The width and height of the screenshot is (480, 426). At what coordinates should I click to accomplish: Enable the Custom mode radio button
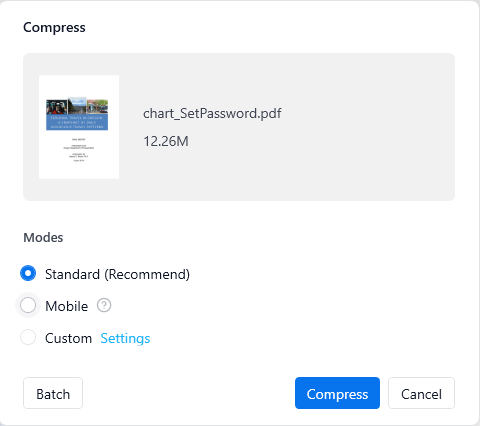[28, 337]
